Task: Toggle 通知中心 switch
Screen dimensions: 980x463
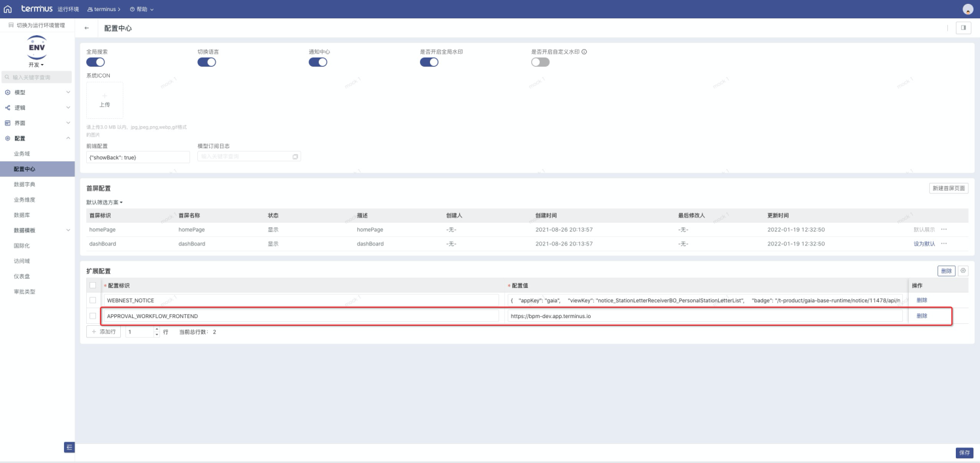Action: (x=318, y=62)
